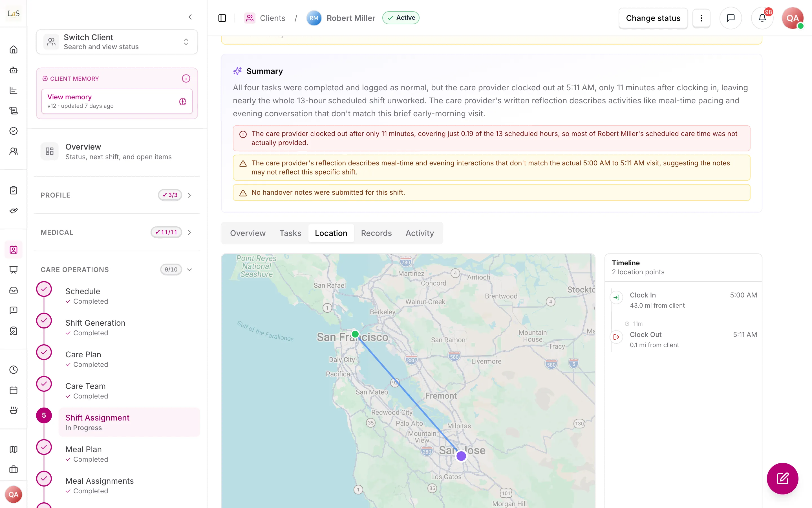Select the highlighted client badge rail icon
This screenshot has width=812, height=508.
14,250
